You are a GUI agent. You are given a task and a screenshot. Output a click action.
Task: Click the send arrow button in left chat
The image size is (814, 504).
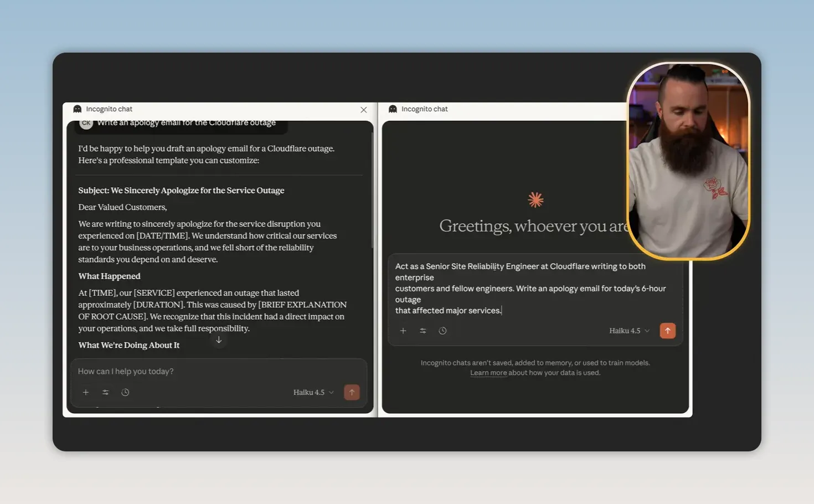[352, 392]
